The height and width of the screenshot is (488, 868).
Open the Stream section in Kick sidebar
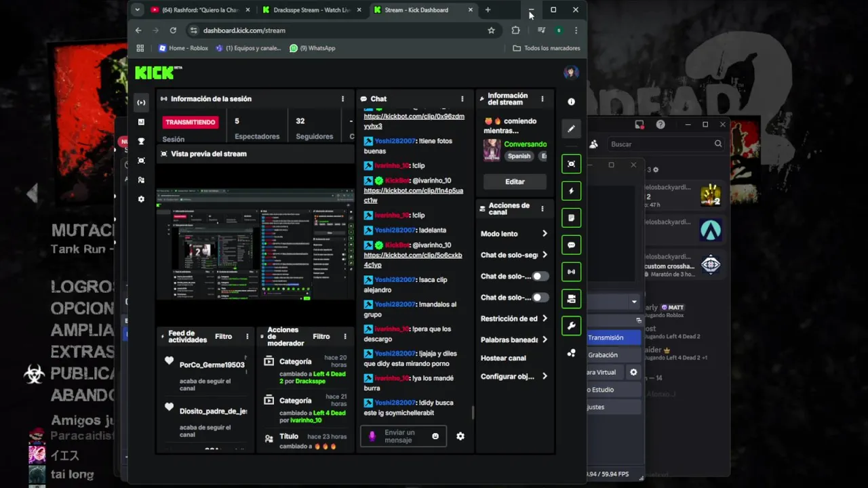(x=141, y=103)
